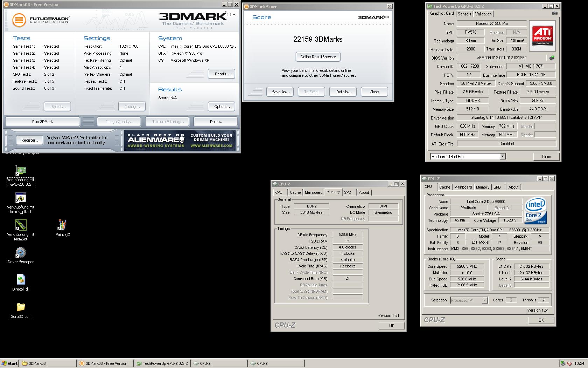Select the Graphics Card tab in GPU-Z
This screenshot has height=368, width=588.
tap(442, 13)
